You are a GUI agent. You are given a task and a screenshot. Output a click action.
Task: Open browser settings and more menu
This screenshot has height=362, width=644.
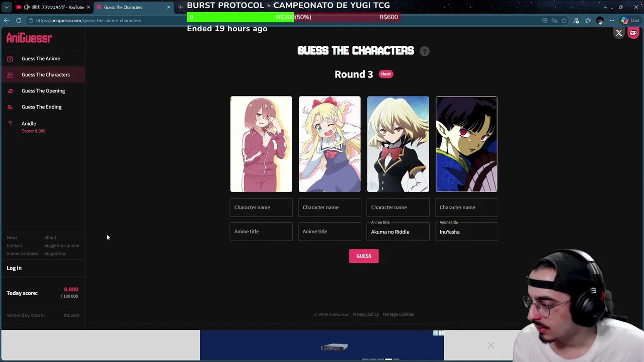[612, 21]
